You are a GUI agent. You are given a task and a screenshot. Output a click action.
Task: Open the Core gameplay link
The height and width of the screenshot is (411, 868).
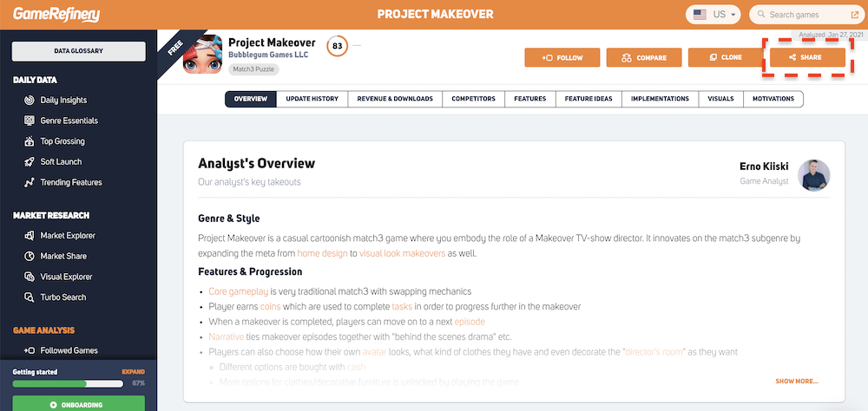239,291
